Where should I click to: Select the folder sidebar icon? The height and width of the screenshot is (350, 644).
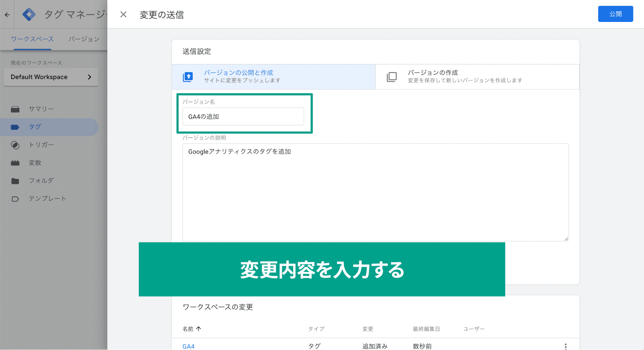(x=14, y=180)
